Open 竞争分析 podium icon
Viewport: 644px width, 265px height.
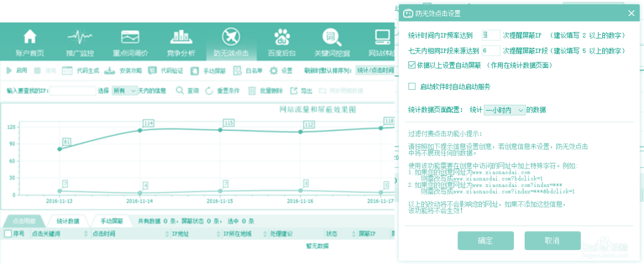(x=181, y=37)
